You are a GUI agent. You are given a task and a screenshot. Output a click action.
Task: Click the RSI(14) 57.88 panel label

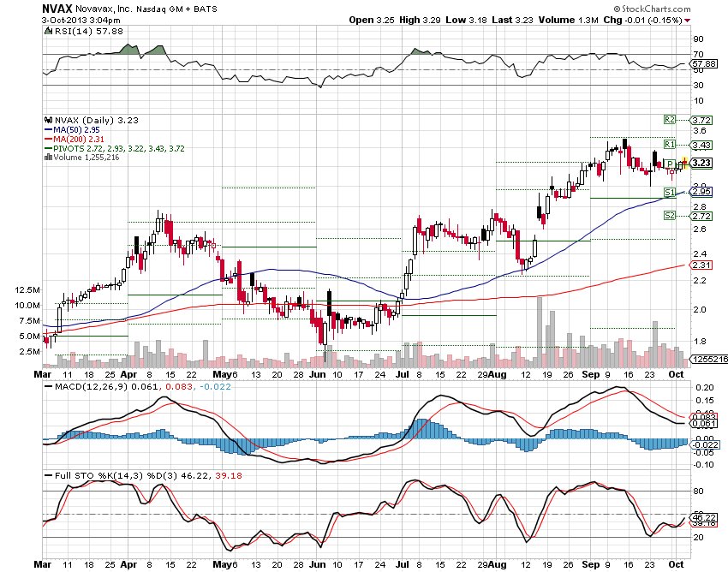coord(89,31)
